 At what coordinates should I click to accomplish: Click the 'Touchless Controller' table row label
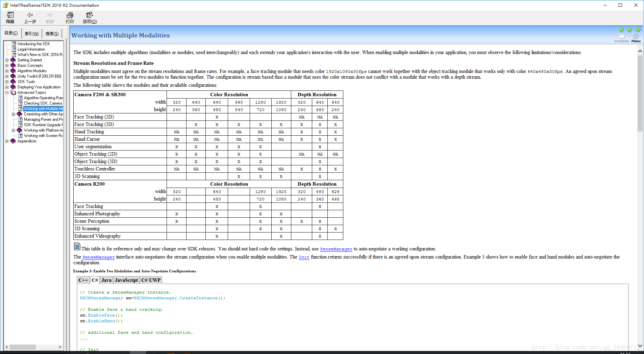pyautogui.click(x=95, y=169)
